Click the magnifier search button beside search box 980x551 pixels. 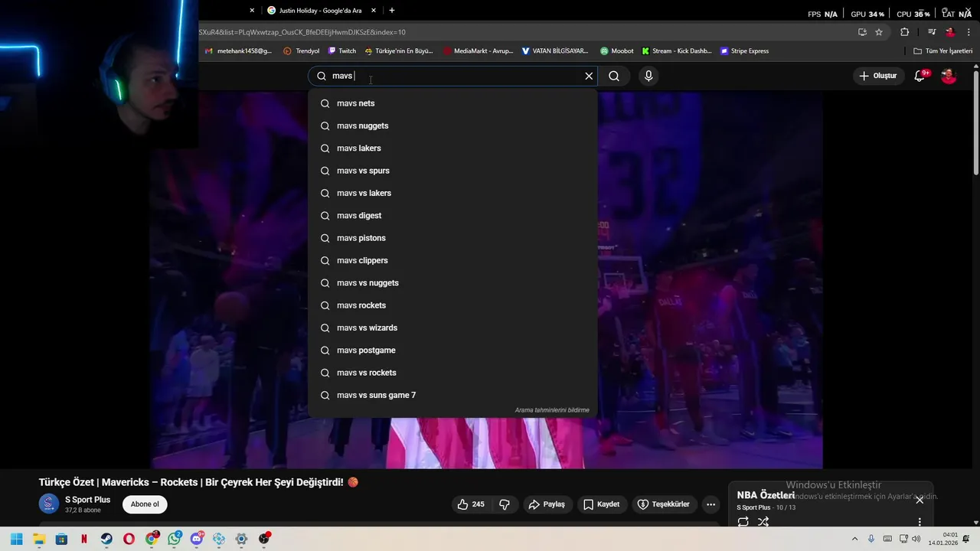(614, 76)
